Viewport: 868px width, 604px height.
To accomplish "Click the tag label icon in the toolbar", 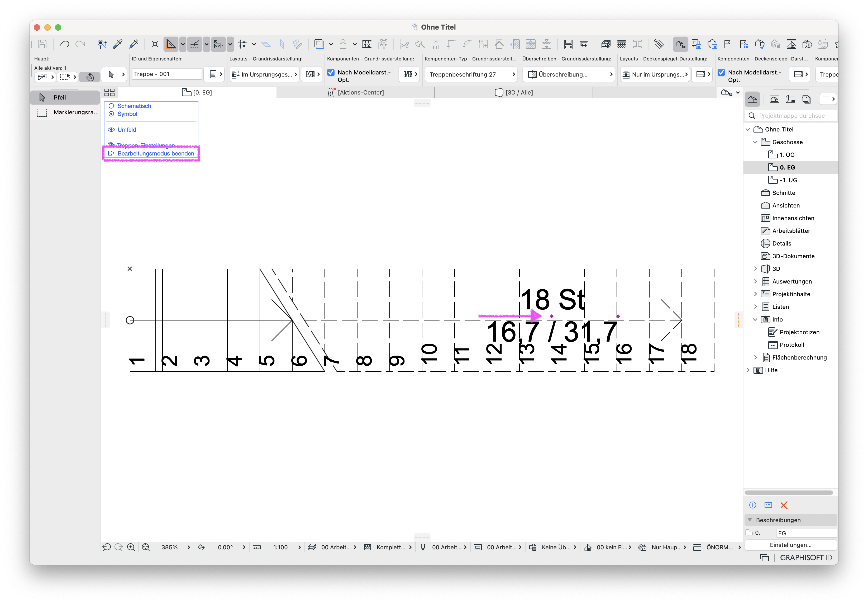I will 659,44.
